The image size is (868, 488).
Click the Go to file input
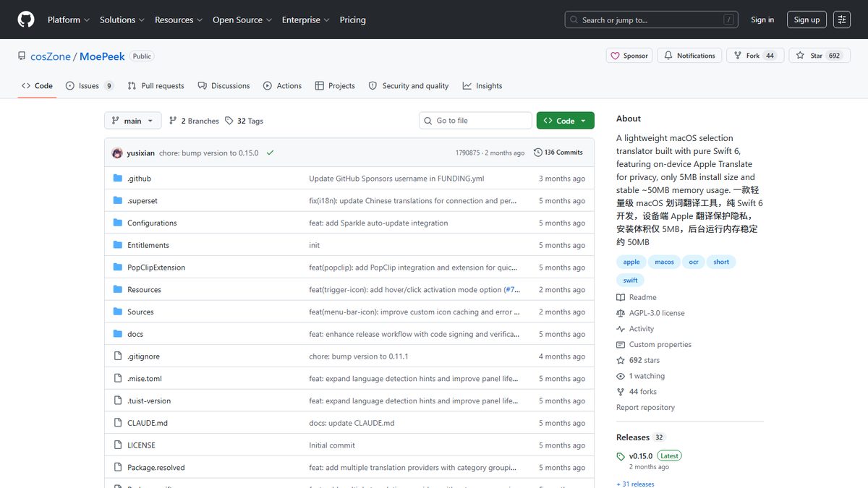coord(475,121)
